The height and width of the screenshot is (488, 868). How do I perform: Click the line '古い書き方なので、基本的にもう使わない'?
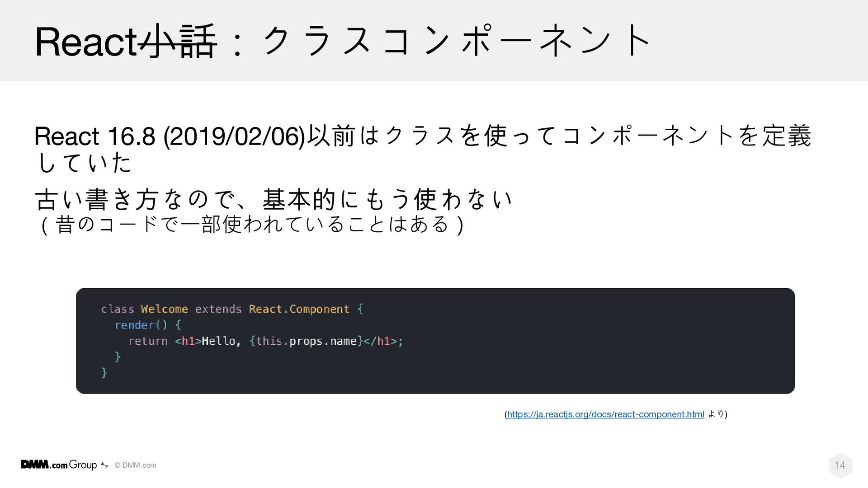274,199
